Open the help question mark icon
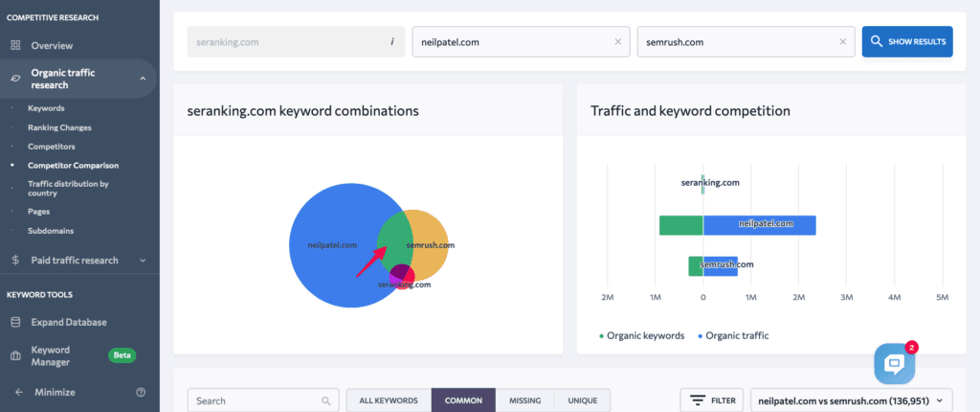Image resolution: width=980 pixels, height=412 pixels. tap(141, 392)
